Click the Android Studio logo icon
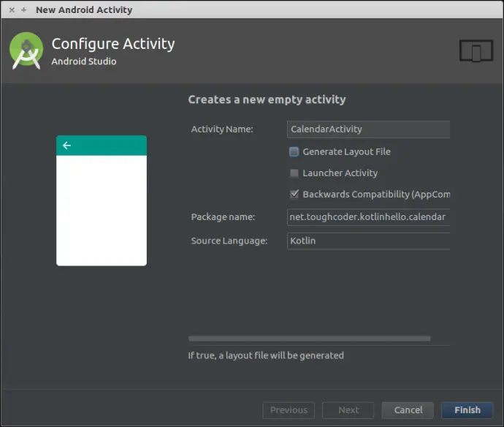The height and width of the screenshot is (427, 504). click(x=26, y=50)
